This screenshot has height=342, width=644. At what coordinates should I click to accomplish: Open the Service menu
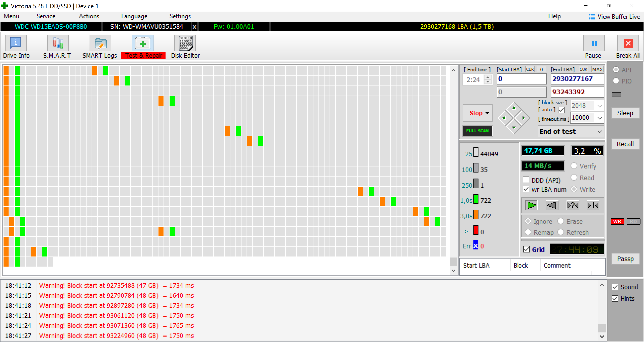46,16
